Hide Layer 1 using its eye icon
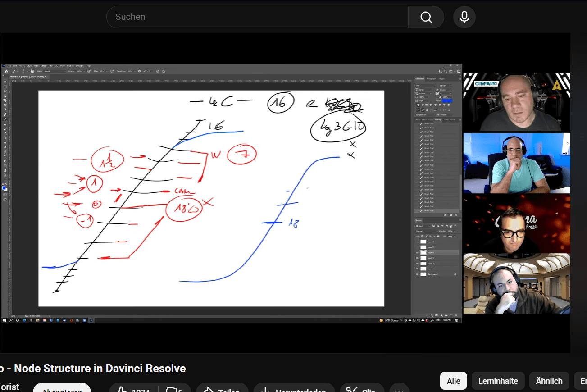The width and height of the screenshot is (587, 392). pyautogui.click(x=417, y=269)
